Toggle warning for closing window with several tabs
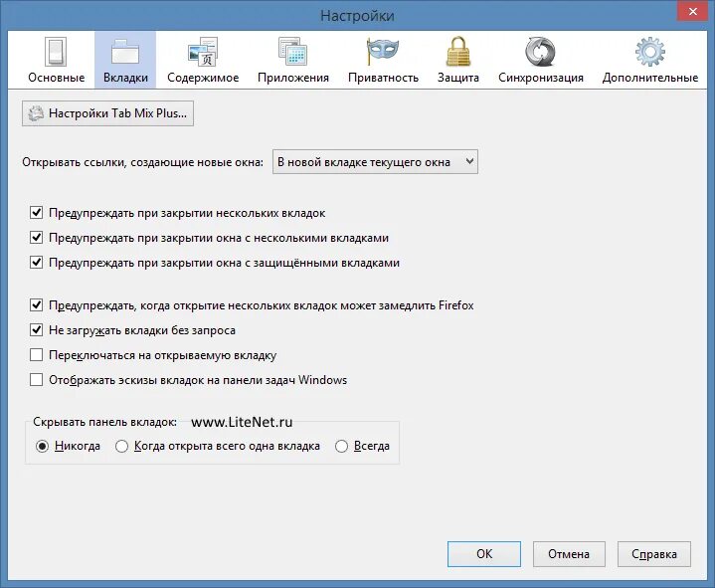This screenshot has height=588, width=715. coord(36,238)
